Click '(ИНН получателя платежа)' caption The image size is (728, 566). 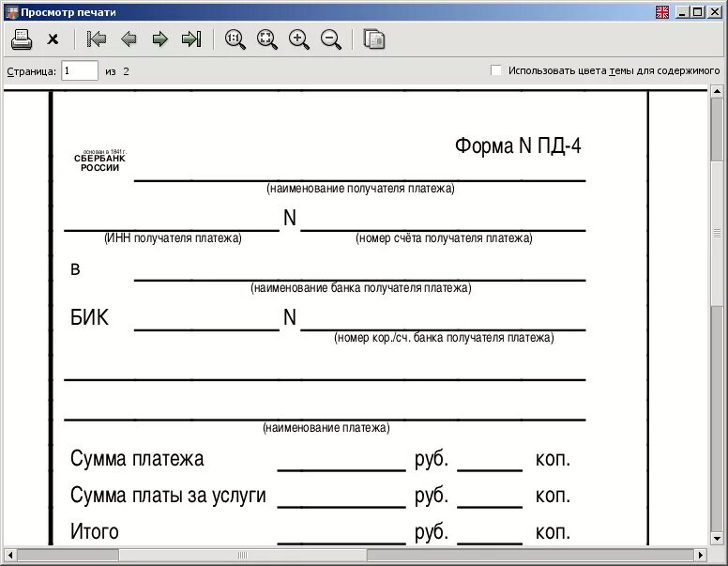(173, 237)
